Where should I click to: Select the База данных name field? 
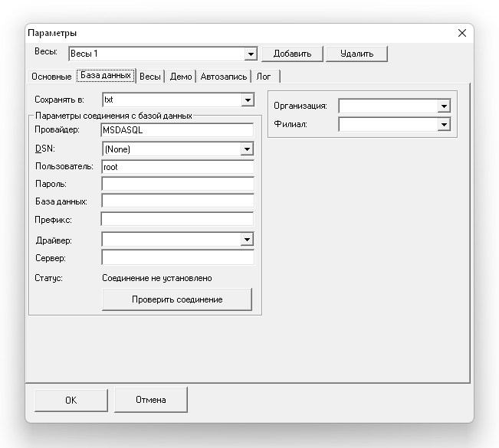[177, 201]
